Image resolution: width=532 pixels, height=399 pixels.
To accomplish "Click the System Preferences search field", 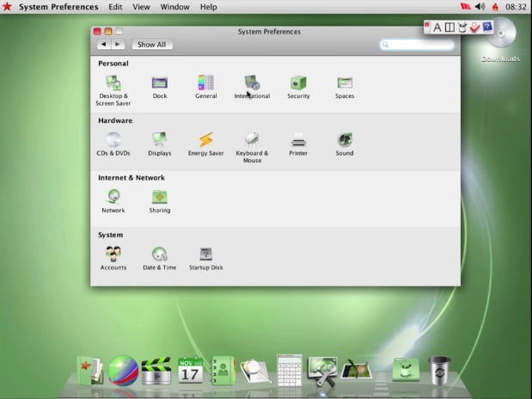I will click(x=419, y=45).
